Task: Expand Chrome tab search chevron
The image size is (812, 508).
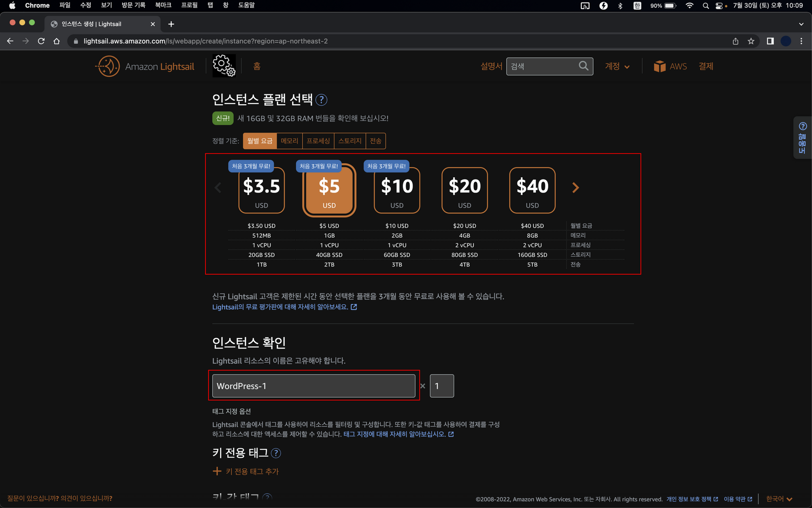Action: pyautogui.click(x=801, y=24)
